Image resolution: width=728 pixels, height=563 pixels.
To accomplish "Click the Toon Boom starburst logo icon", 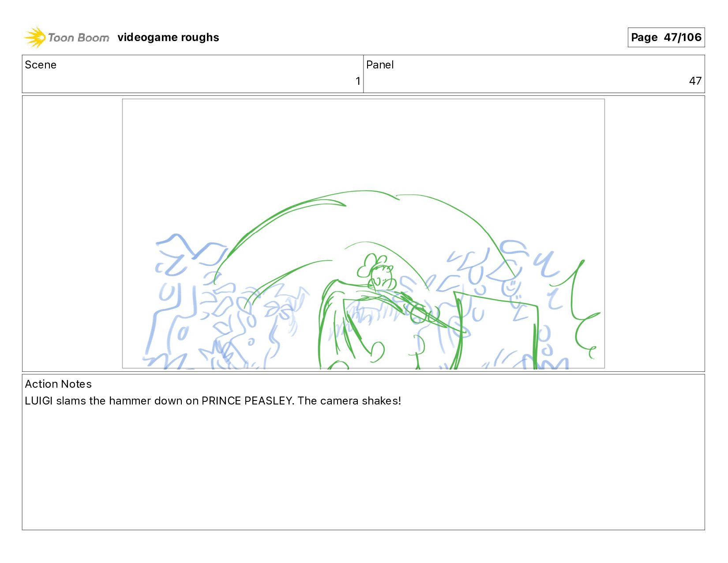I will (x=35, y=37).
